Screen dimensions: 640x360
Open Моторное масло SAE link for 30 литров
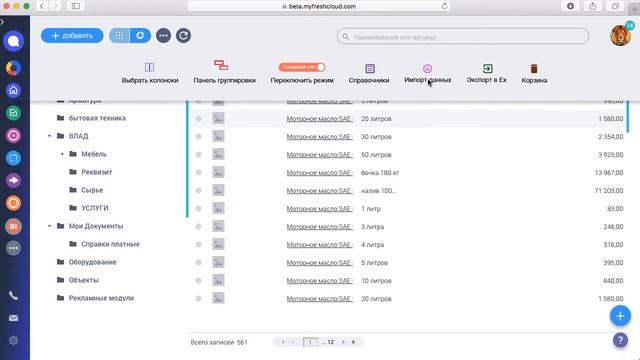(x=320, y=137)
